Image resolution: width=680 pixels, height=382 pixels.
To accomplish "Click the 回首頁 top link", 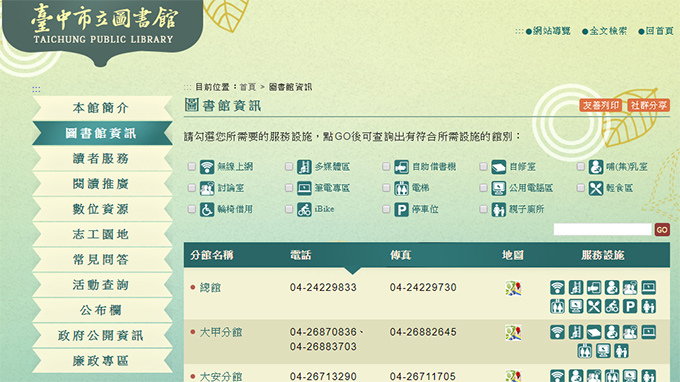I will [x=656, y=31].
